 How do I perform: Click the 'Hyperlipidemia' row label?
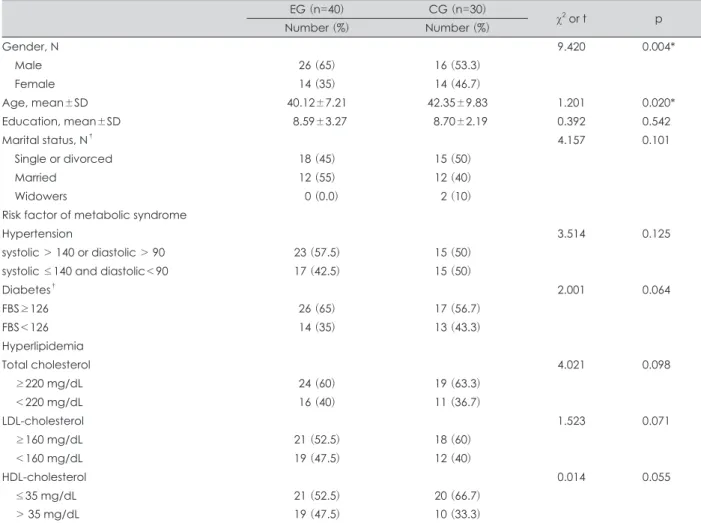(43, 346)
